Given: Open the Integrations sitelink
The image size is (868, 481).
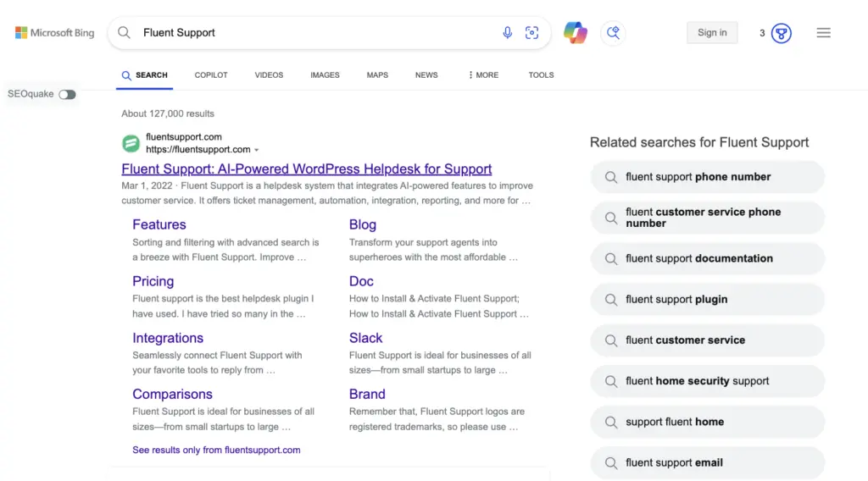Looking at the screenshot, I should point(168,338).
